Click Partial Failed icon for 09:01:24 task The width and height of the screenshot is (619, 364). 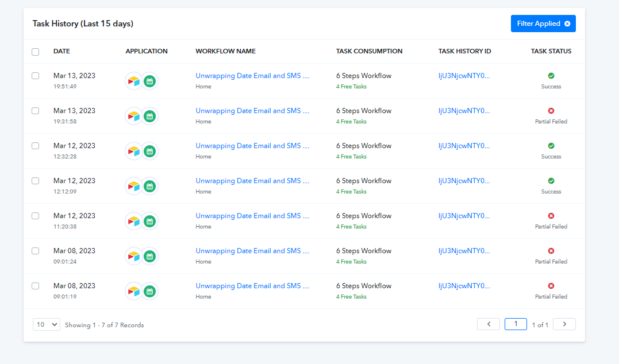pyautogui.click(x=551, y=251)
